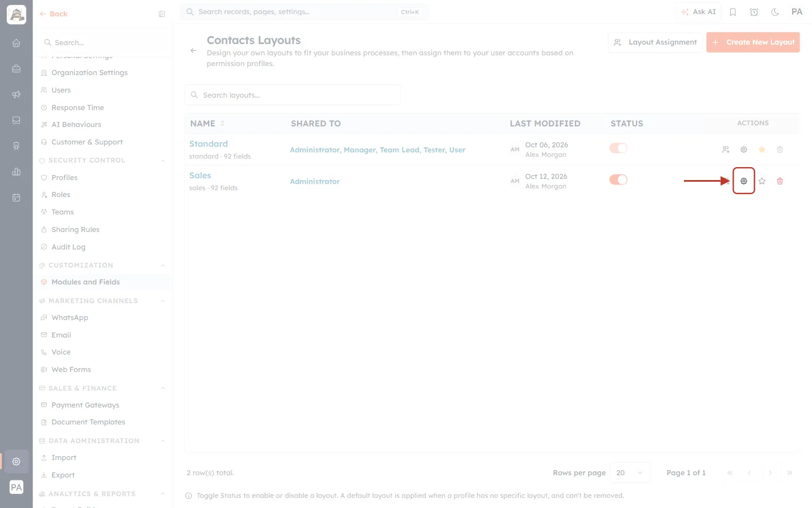Click the Layout Assignment button
812x508 pixels.
click(x=655, y=42)
